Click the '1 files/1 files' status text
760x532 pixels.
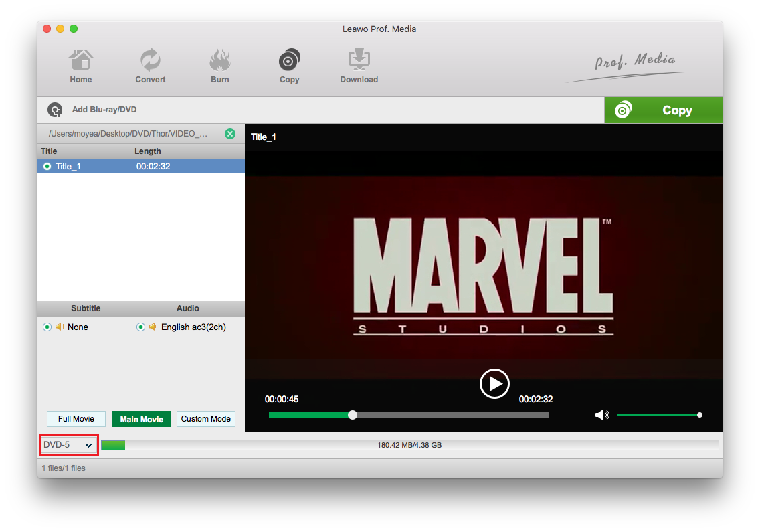(x=64, y=468)
